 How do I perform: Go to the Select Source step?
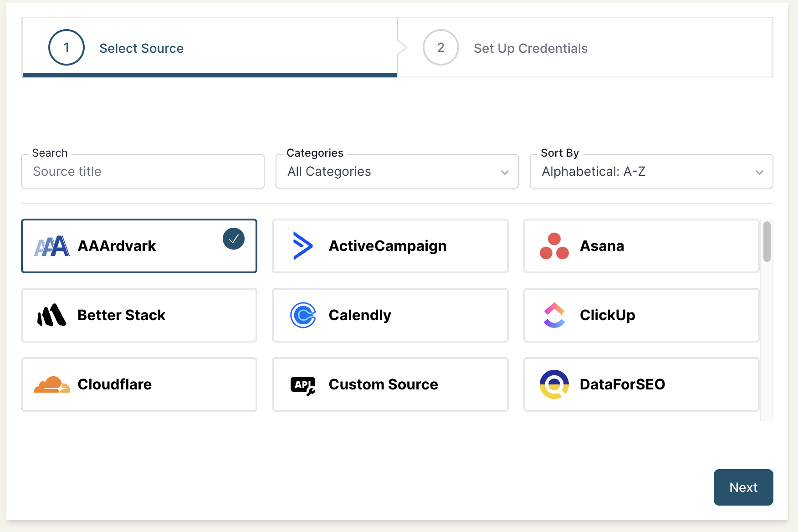point(141,48)
